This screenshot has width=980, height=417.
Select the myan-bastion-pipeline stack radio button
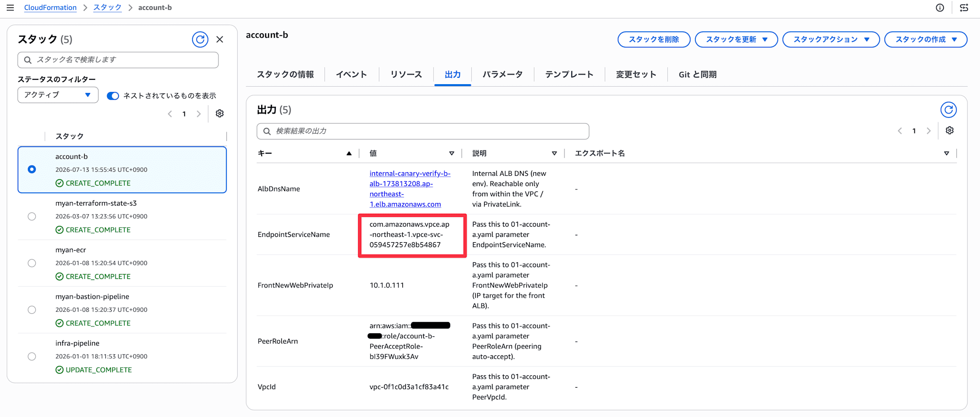32,310
